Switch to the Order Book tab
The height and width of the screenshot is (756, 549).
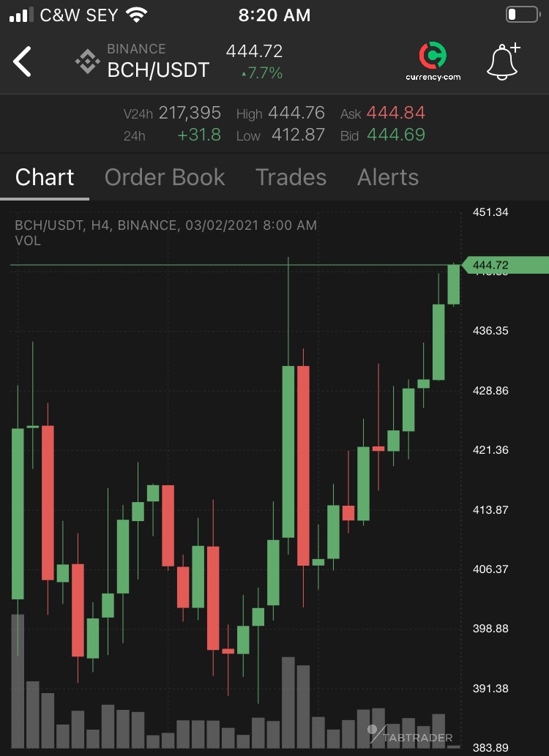click(x=165, y=177)
